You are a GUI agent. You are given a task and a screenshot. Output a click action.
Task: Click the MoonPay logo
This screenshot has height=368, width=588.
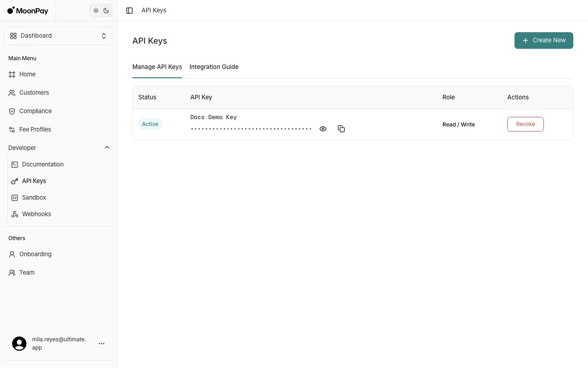[x=28, y=10]
